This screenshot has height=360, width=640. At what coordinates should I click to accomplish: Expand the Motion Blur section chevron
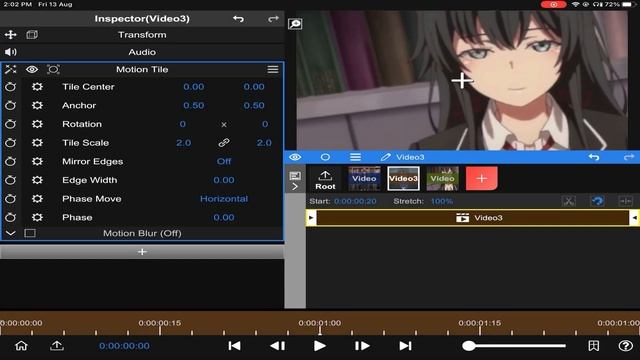click(11, 233)
